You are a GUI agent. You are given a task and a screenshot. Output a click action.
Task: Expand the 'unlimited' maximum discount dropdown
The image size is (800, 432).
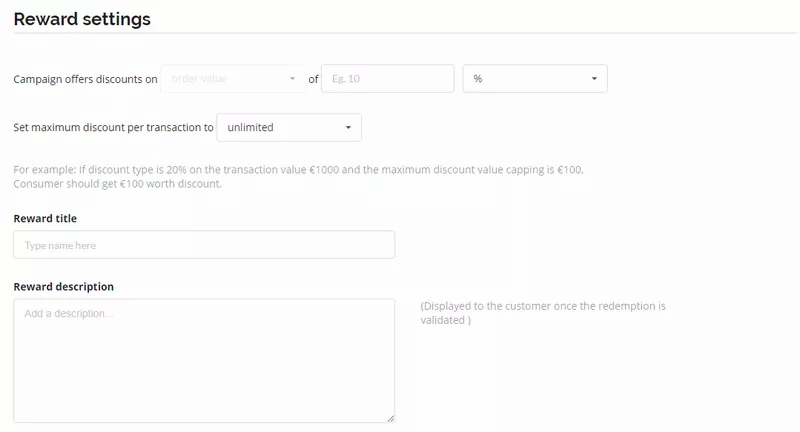(x=289, y=128)
